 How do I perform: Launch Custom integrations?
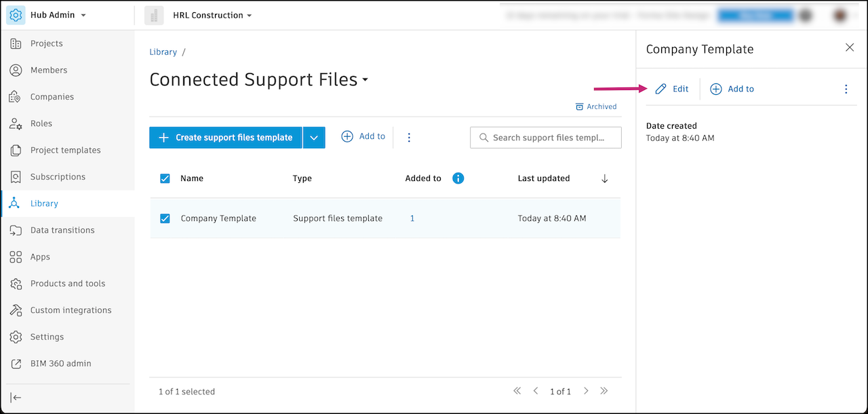(71, 310)
